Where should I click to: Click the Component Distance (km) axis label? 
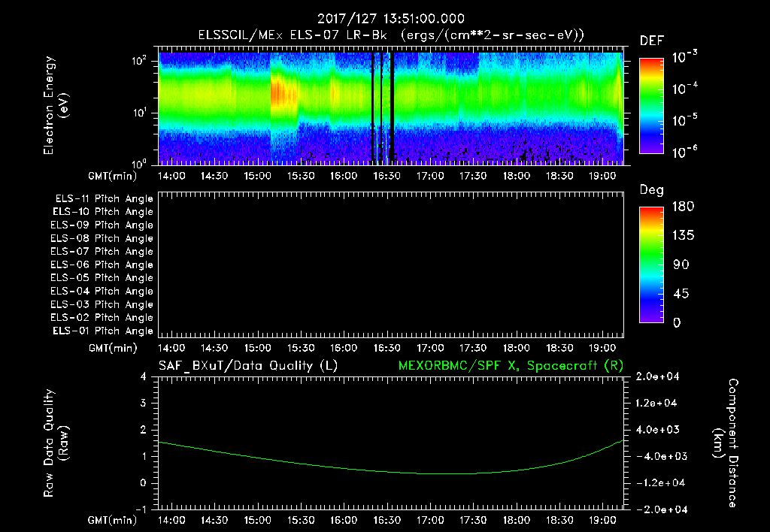[726, 443]
